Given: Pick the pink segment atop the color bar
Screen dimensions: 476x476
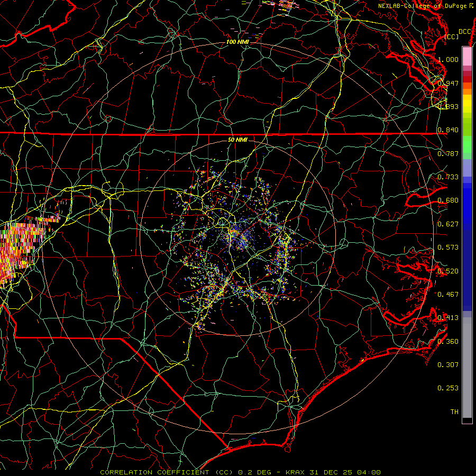Looking at the screenshot, I should (x=467, y=56).
